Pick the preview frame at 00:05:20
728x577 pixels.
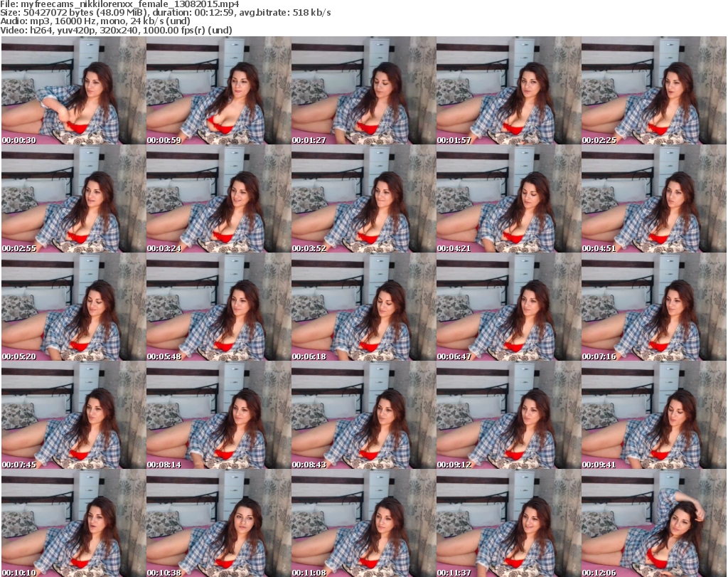point(73,307)
